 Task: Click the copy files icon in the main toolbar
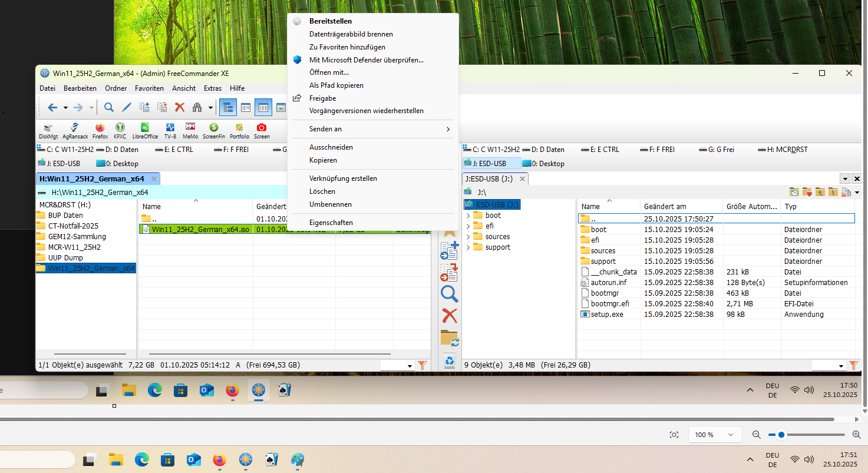[144, 107]
